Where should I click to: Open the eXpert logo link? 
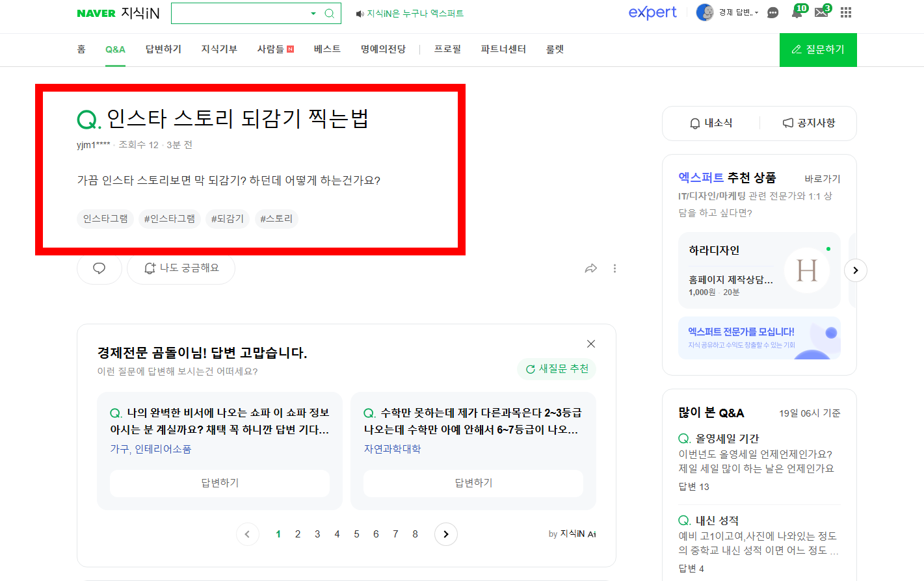[652, 12]
